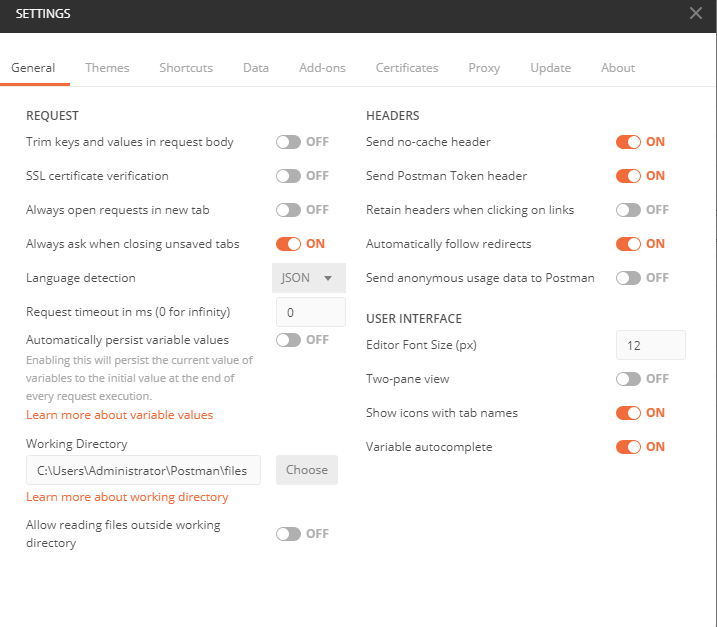The height and width of the screenshot is (627, 717).
Task: Toggle Automatically follow redirects off
Action: [x=628, y=244]
